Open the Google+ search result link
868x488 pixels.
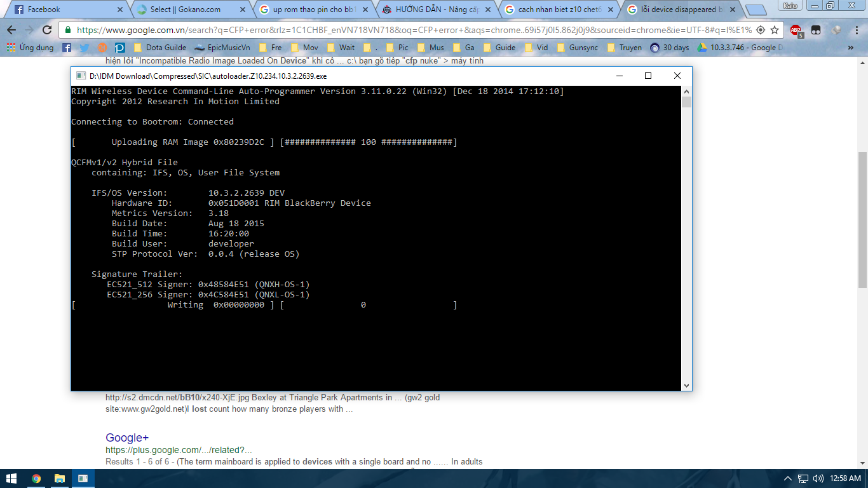(127, 438)
